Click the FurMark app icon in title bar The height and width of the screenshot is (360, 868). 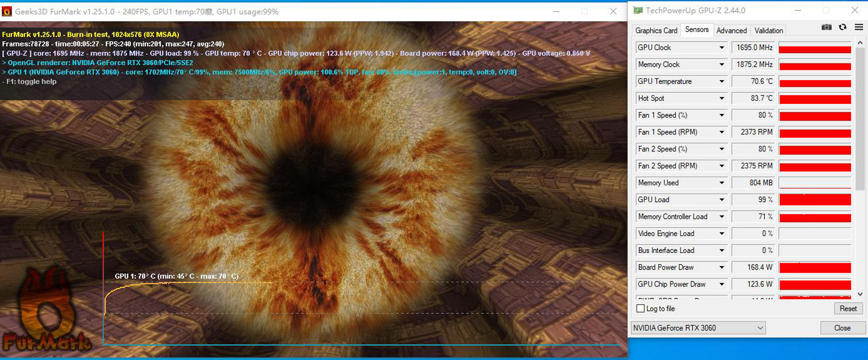tap(7, 11)
